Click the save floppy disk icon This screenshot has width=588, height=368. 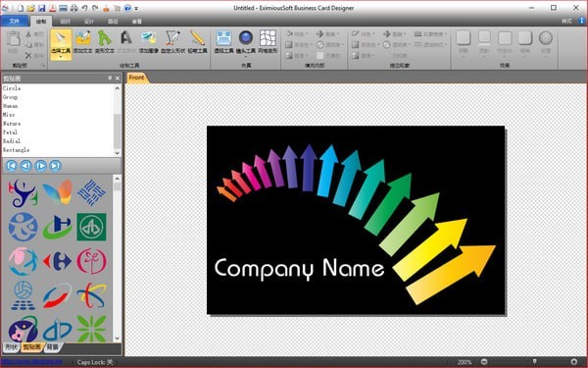41,8
